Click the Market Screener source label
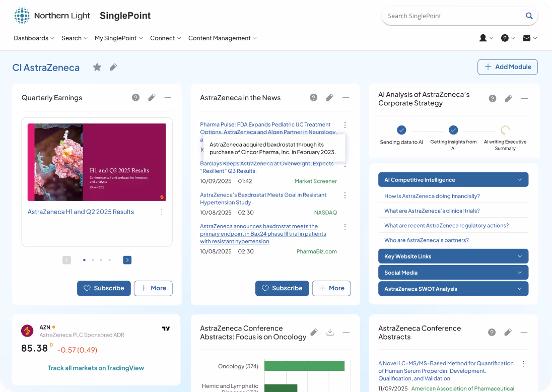 (x=315, y=181)
